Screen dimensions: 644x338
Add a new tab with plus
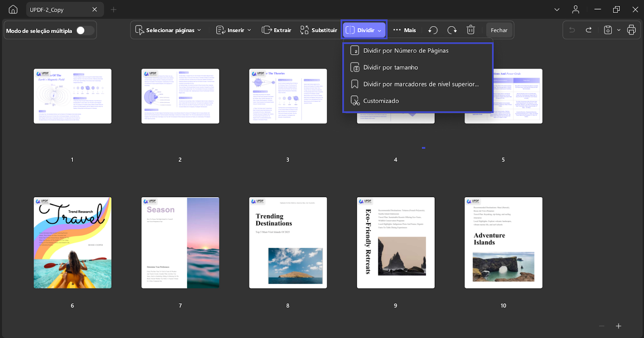114,9
